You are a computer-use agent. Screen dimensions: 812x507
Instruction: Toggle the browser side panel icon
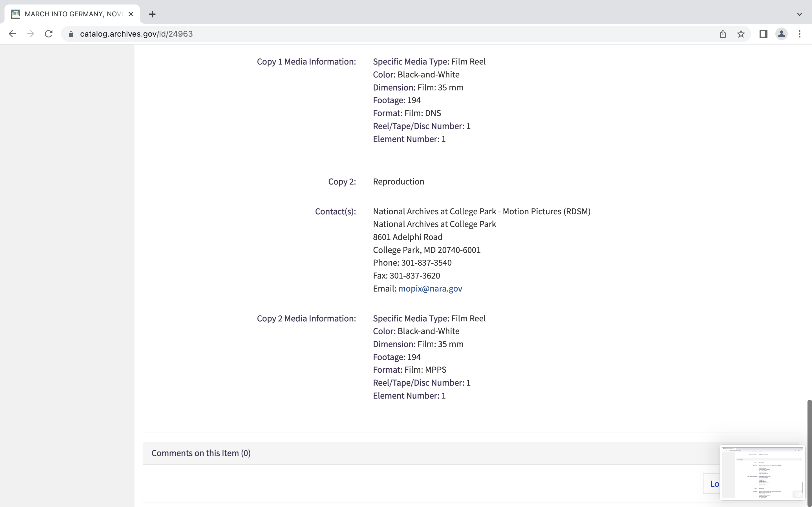click(763, 34)
